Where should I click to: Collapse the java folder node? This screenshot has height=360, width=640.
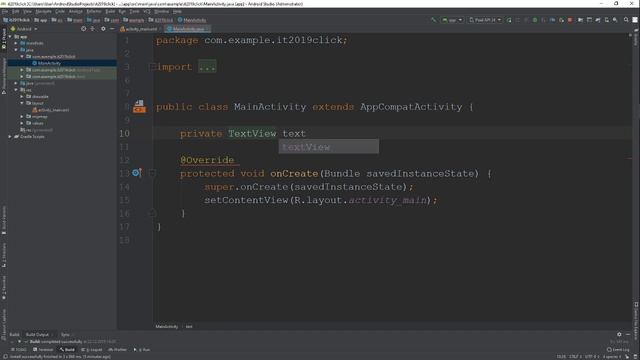point(16,50)
